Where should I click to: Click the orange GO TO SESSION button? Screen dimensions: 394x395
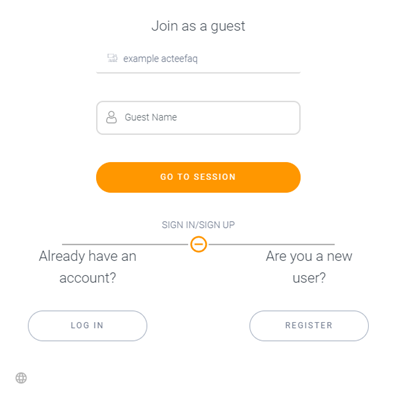coord(198,177)
